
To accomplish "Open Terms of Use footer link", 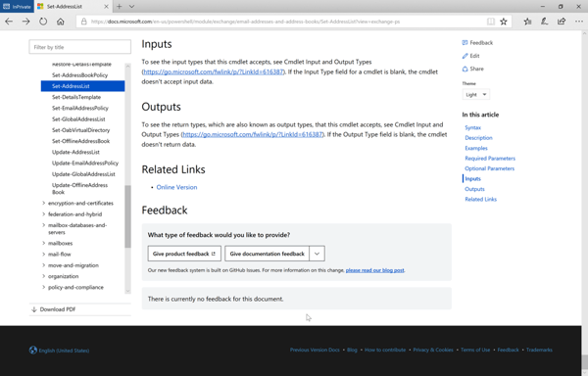I will pos(475,350).
